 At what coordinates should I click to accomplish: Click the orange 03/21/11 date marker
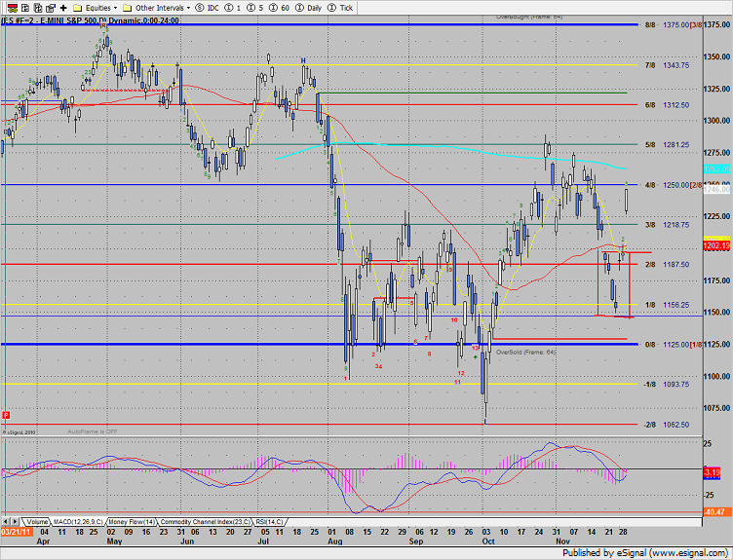(17, 532)
